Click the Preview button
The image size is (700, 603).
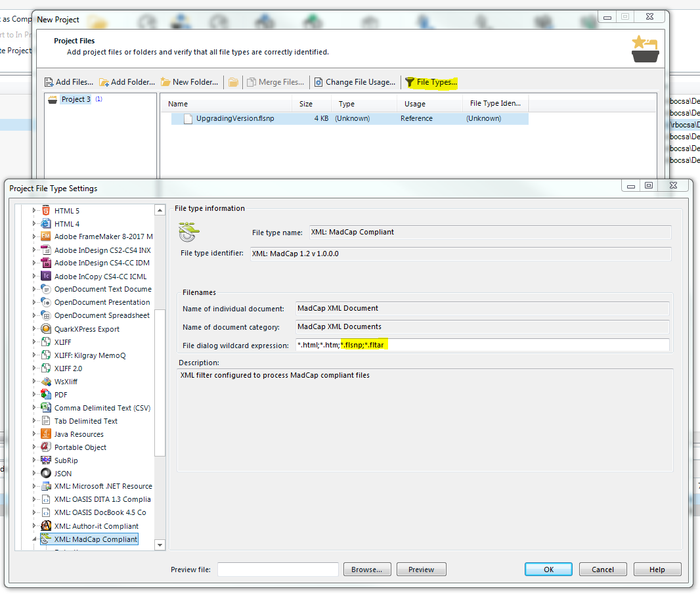coord(421,569)
